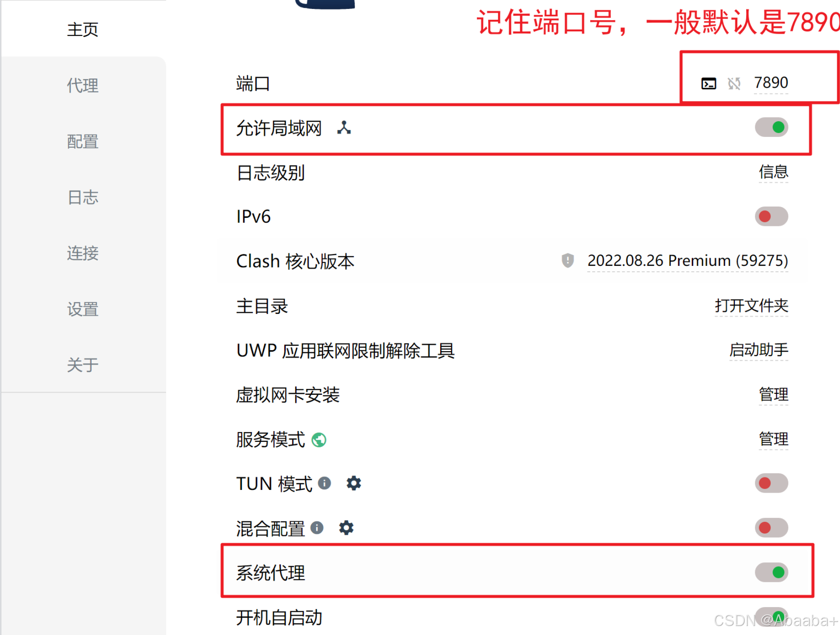Click the info icon next to TUN 模式
Screen dimensions: 840x635
(x=324, y=483)
